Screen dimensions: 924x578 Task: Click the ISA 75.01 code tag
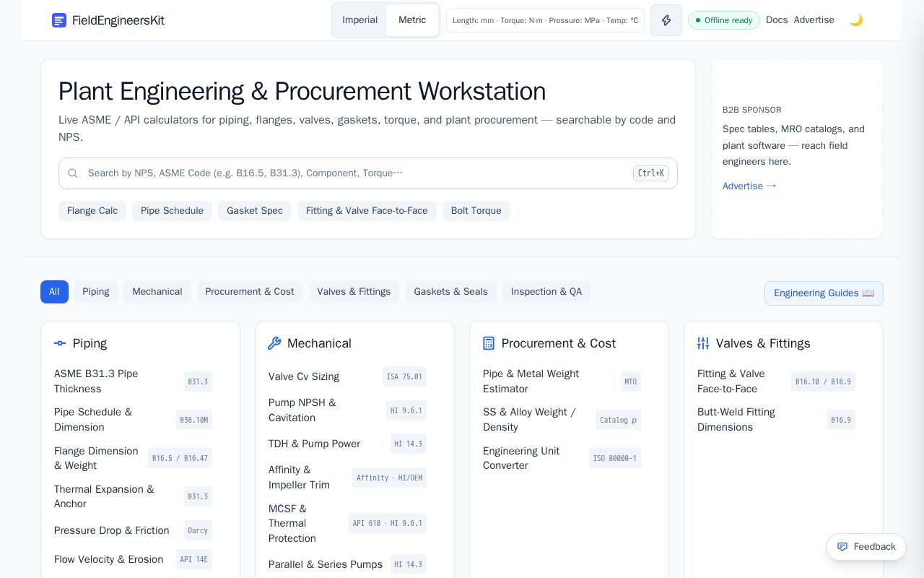404,376
